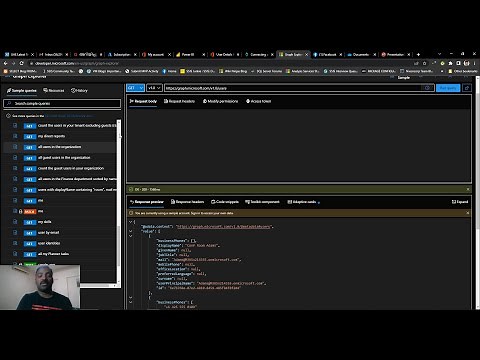Collapse the first user object in response
The width and height of the screenshot is (480, 360).
tap(130, 236)
